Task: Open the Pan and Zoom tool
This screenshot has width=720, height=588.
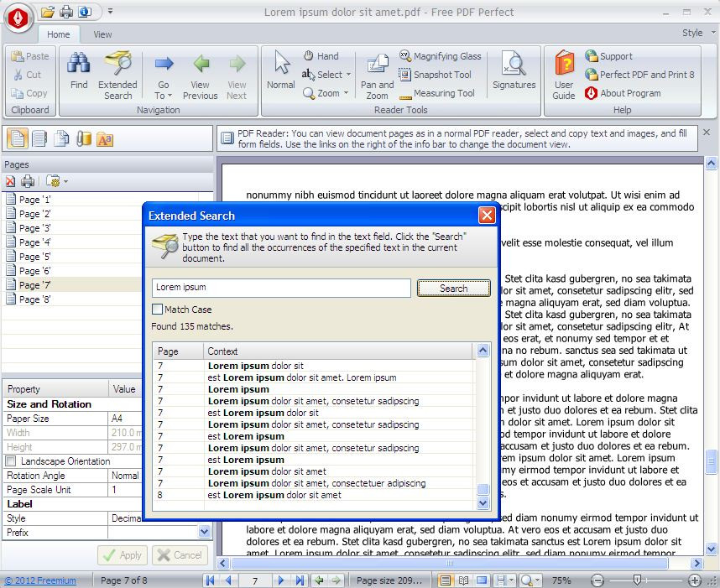Action: [377, 75]
